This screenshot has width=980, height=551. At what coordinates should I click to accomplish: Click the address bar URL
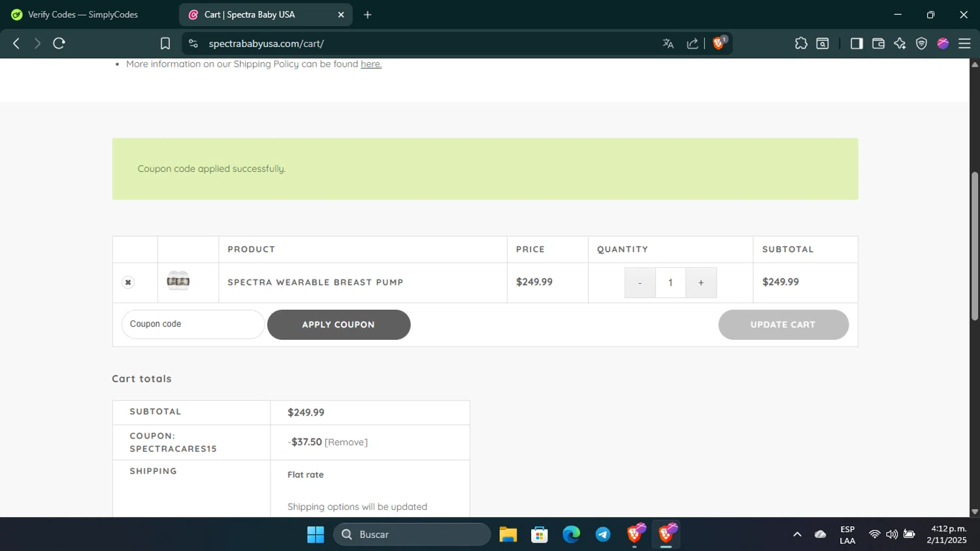[x=266, y=44]
